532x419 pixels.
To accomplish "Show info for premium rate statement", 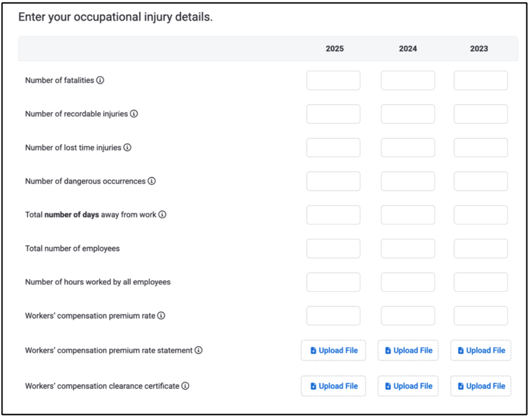I will [x=198, y=350].
